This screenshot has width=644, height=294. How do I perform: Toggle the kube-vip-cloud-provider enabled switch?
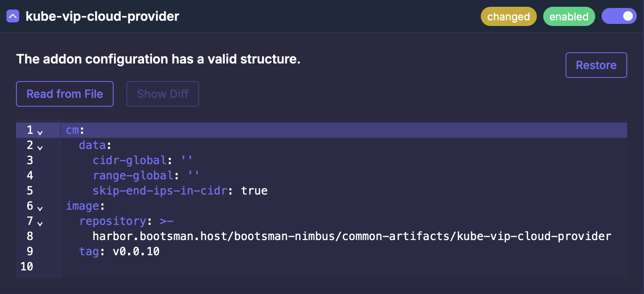(619, 16)
